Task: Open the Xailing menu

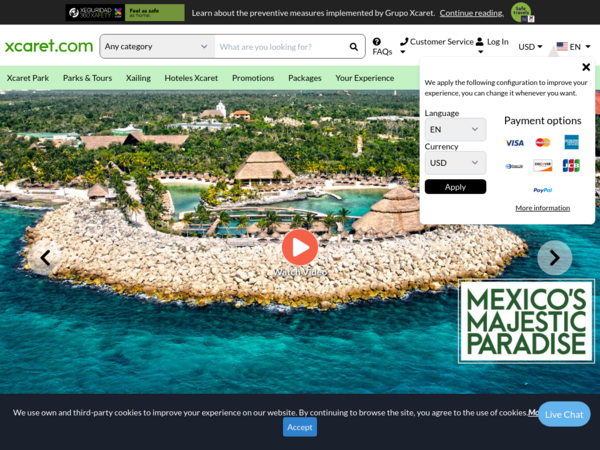Action: 138,78
